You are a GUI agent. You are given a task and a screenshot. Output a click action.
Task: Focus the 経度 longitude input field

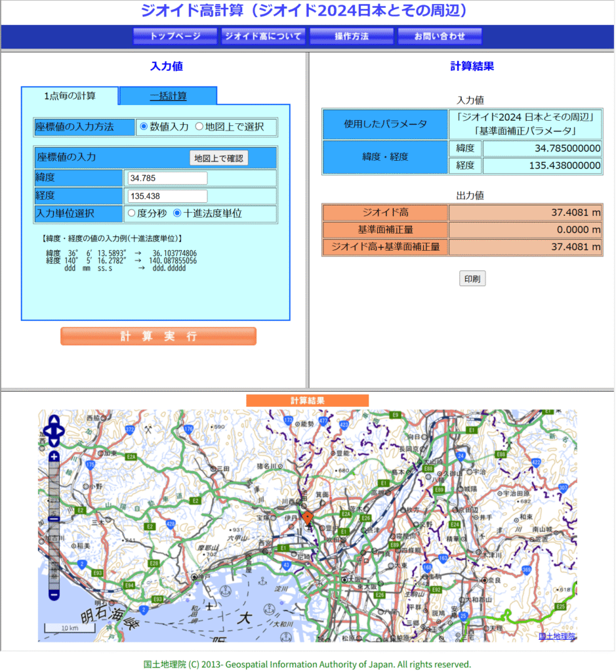pos(167,196)
